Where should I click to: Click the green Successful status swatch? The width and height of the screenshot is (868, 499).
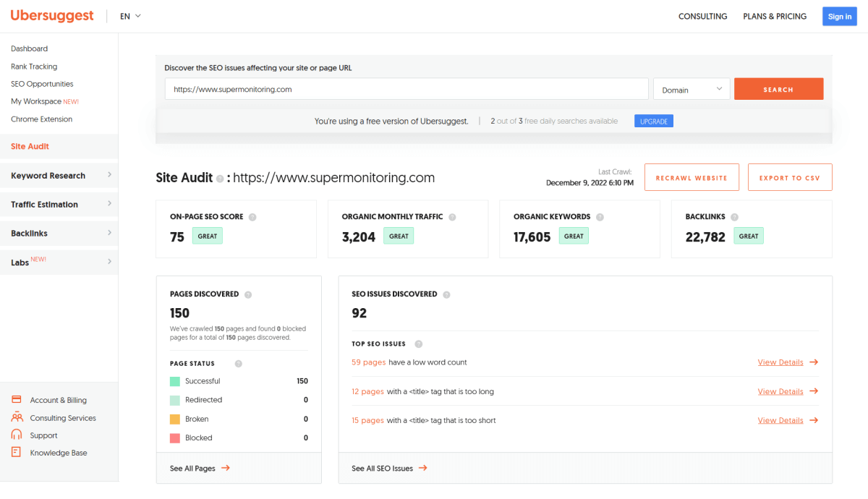point(175,381)
